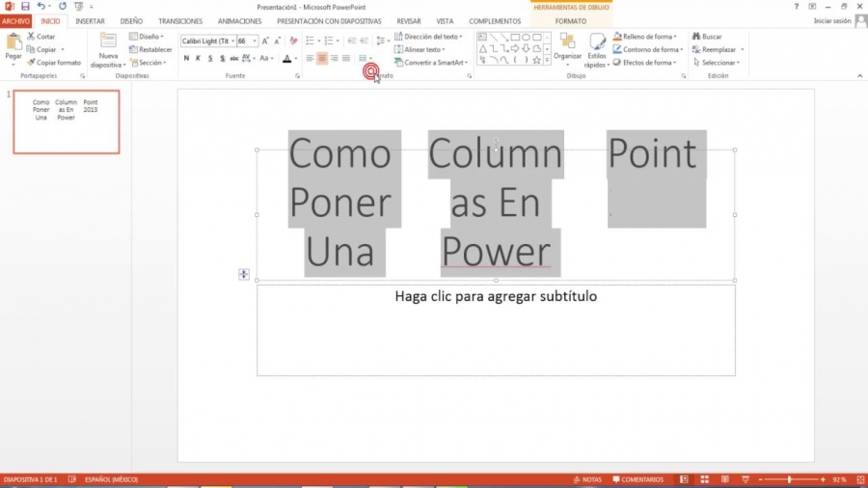Screen dimensions: 868x488
Task: Clear all formatting with the eraser icon
Action: pyautogui.click(x=293, y=41)
